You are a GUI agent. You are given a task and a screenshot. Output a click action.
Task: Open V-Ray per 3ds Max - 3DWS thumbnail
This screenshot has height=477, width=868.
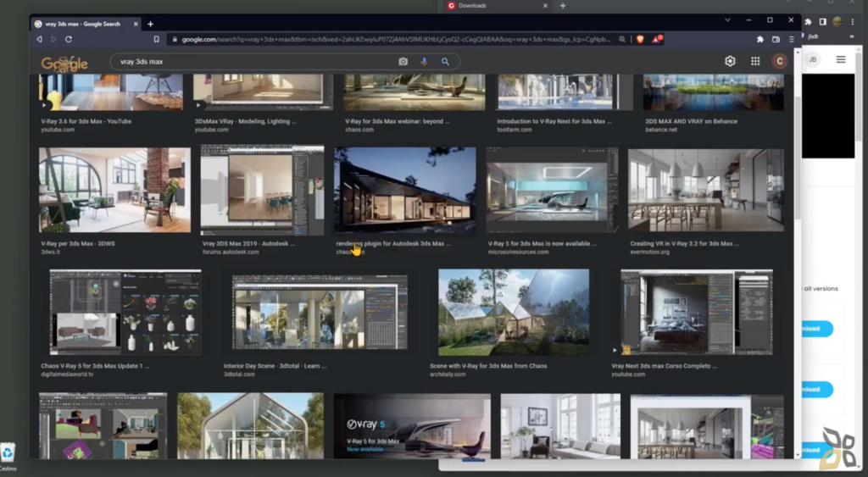(x=114, y=190)
